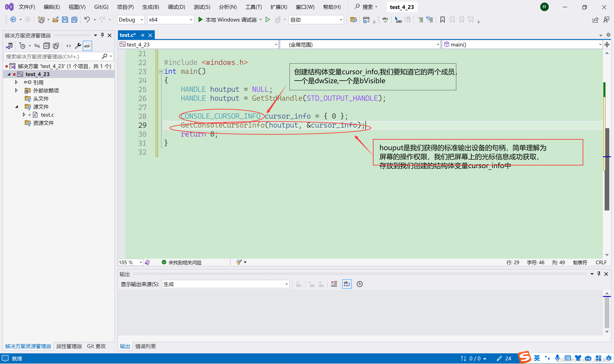Screen dimensions: 614x364
Task: Click the output timestamp clock icon
Action: pyautogui.click(x=359, y=284)
